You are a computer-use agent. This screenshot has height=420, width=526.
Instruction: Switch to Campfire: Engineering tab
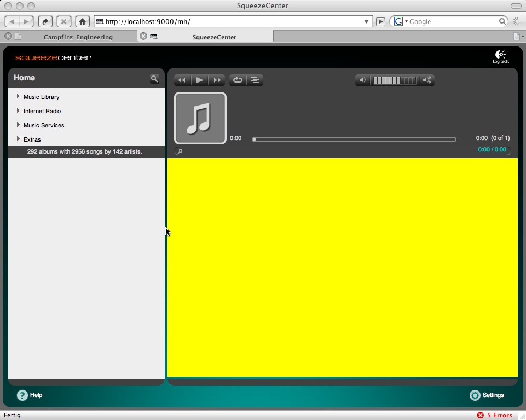(78, 37)
